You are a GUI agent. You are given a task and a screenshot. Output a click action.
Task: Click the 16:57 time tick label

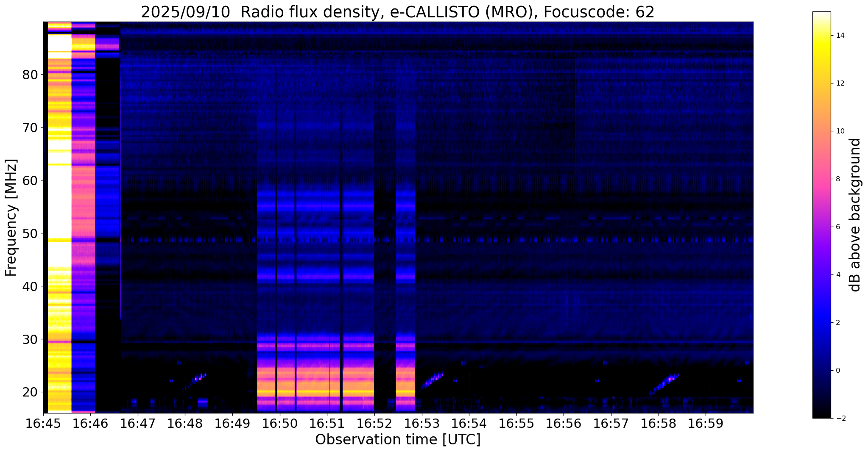[x=611, y=423]
